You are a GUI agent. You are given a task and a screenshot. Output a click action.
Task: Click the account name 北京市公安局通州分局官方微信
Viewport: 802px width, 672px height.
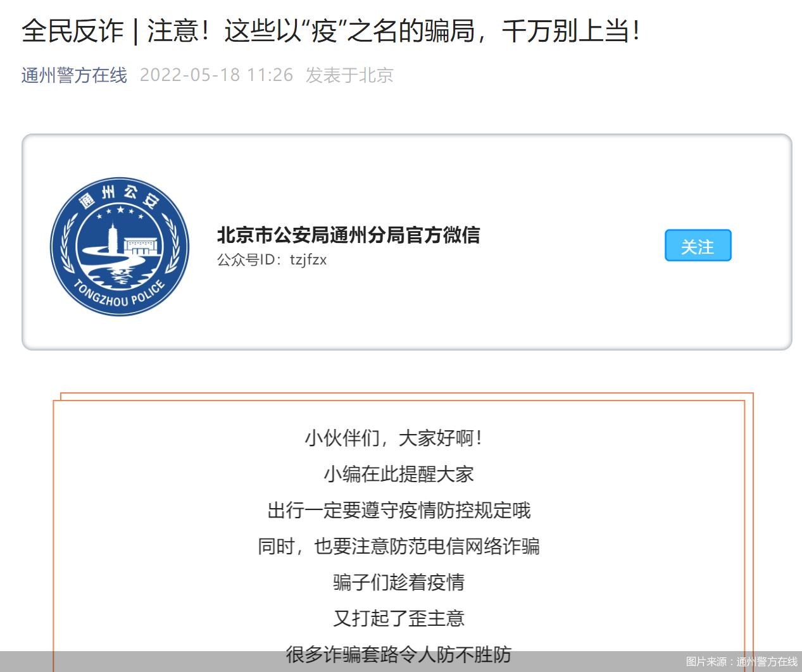point(348,236)
